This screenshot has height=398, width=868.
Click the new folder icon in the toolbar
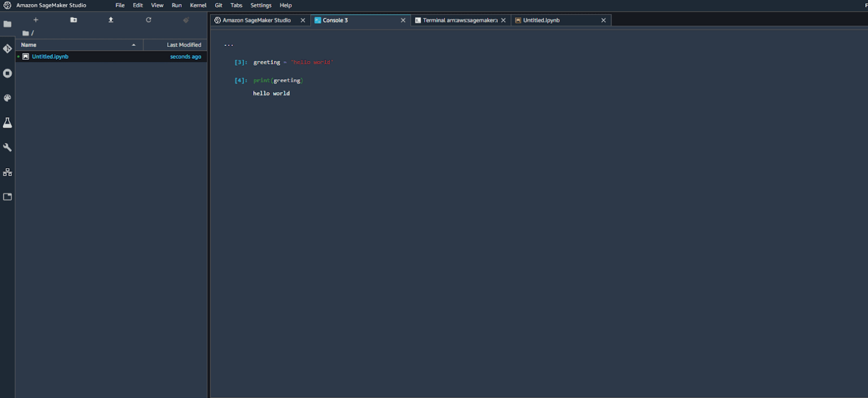[73, 20]
